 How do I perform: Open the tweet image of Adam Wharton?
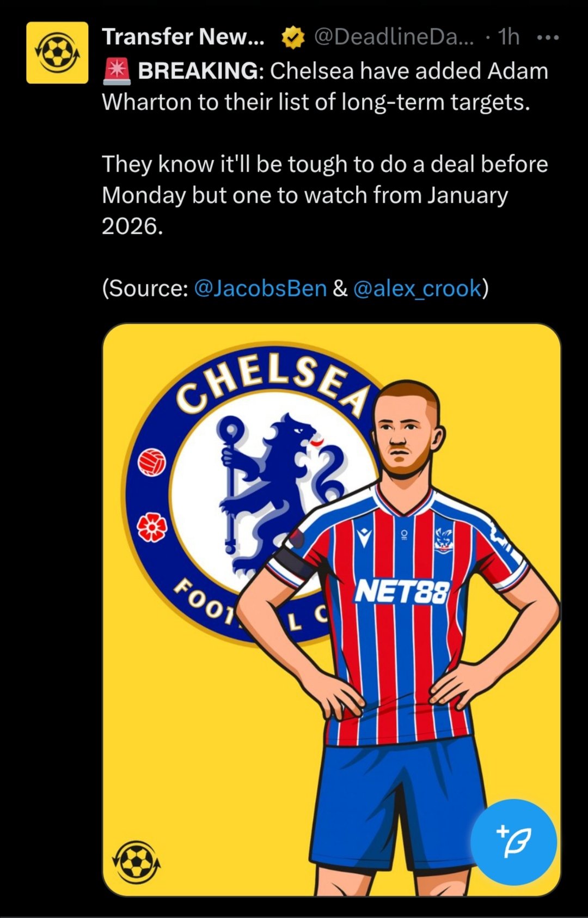[x=332, y=610]
